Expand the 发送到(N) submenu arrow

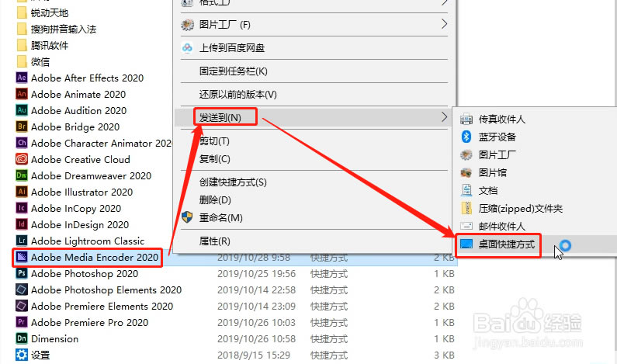pyautogui.click(x=444, y=117)
